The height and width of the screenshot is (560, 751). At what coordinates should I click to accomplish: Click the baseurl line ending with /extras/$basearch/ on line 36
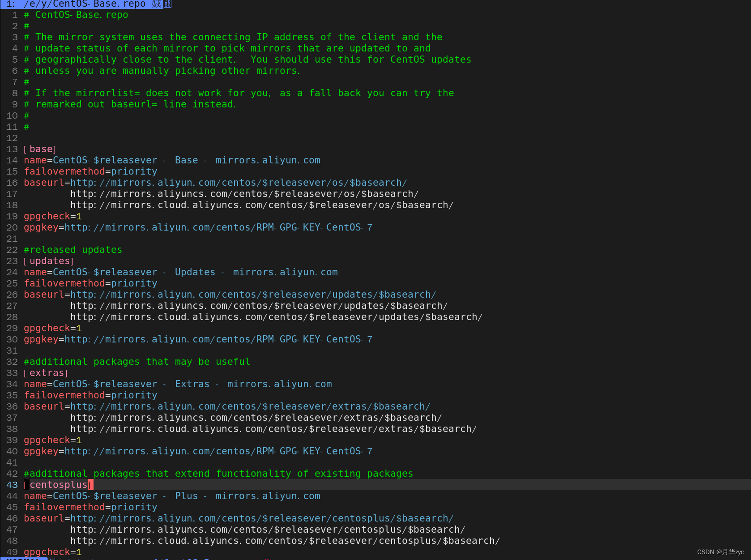click(x=227, y=406)
